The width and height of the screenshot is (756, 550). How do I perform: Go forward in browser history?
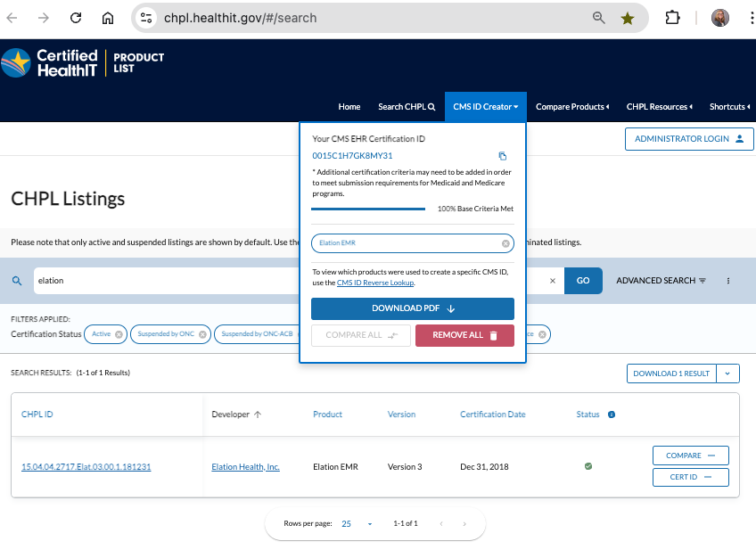click(x=44, y=19)
